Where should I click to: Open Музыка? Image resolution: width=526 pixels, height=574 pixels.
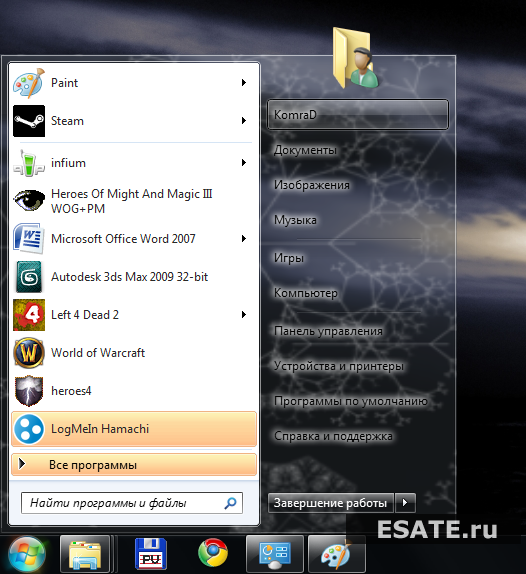(295, 220)
